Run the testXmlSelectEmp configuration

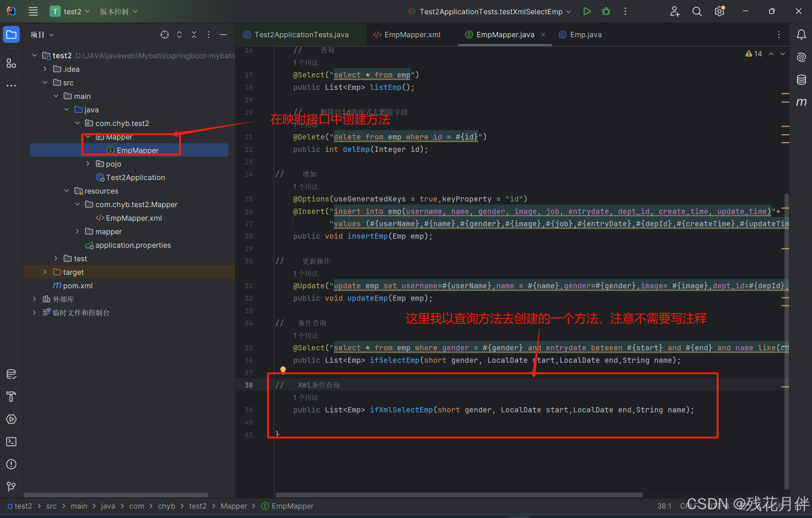(x=587, y=11)
